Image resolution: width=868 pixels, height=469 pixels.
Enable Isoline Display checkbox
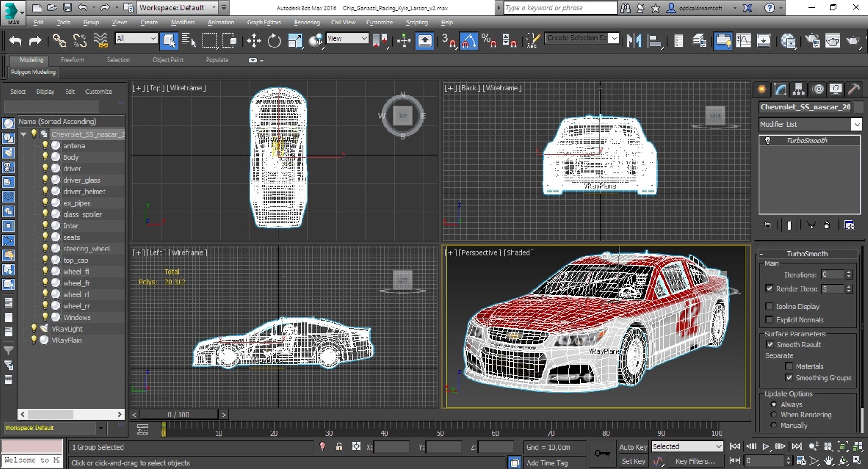tap(769, 306)
